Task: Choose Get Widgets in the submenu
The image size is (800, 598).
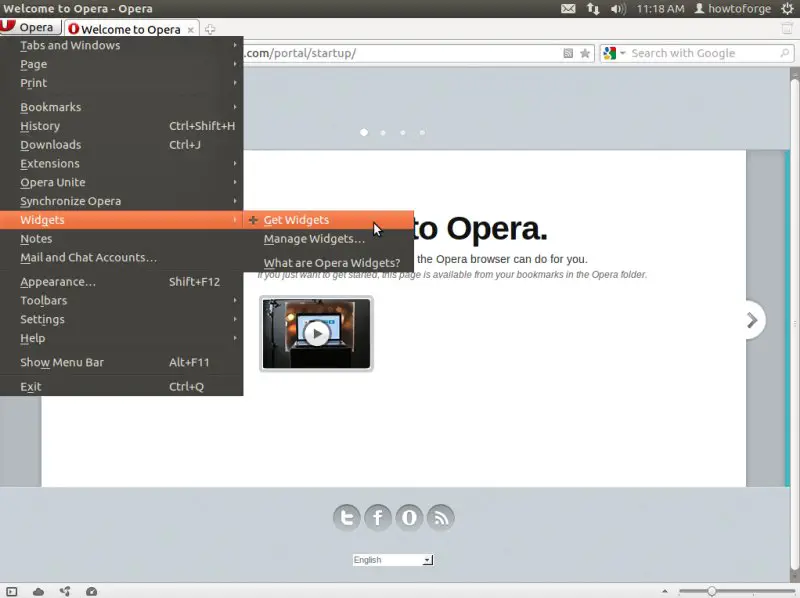Action: (328, 220)
